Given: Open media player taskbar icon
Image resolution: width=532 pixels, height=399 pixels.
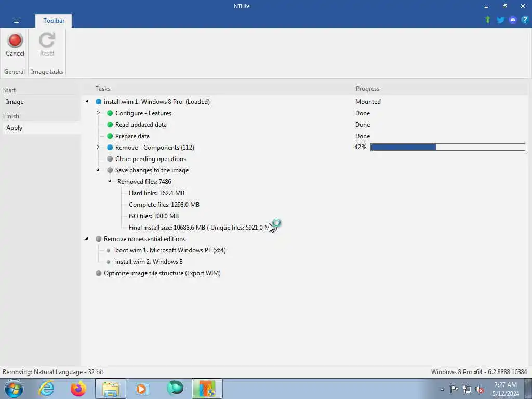Looking at the screenshot, I should (142, 389).
